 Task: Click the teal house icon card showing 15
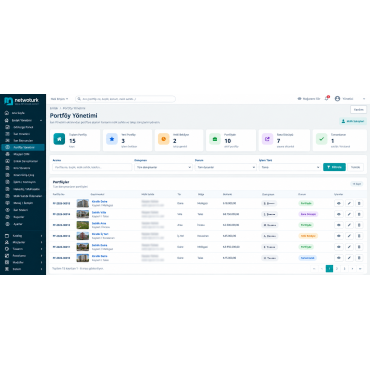[x=75, y=140]
